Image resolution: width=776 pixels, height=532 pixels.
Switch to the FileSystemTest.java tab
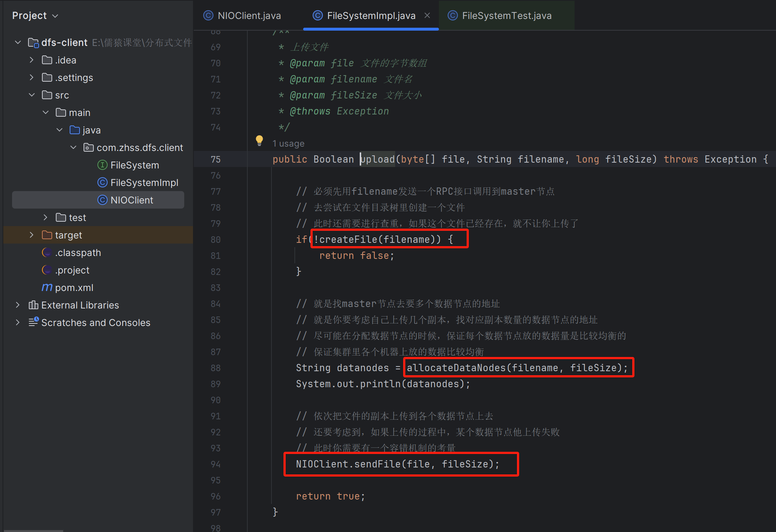[x=506, y=16]
